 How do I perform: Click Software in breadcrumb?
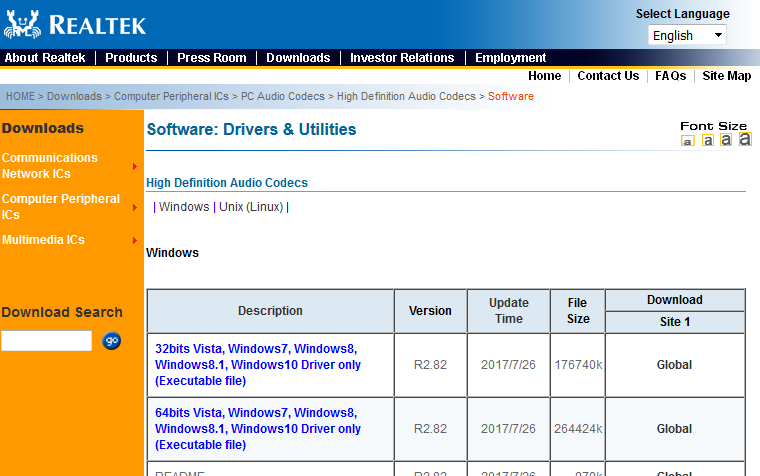[510, 96]
